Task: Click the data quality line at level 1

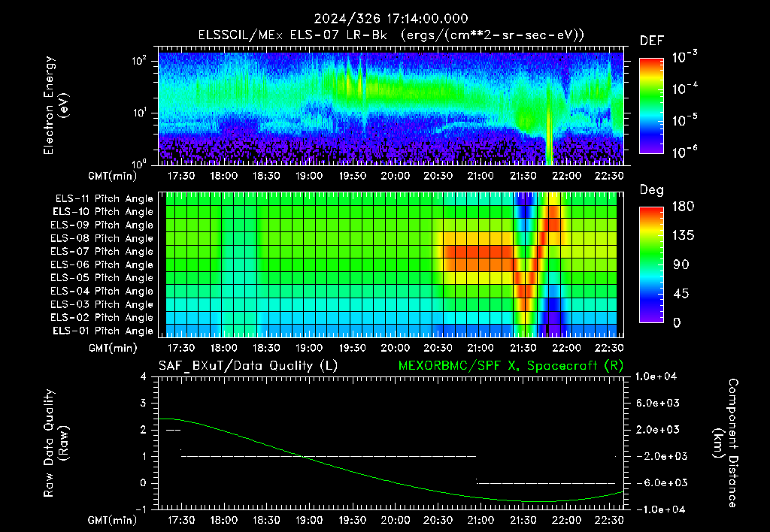Action: click(329, 456)
